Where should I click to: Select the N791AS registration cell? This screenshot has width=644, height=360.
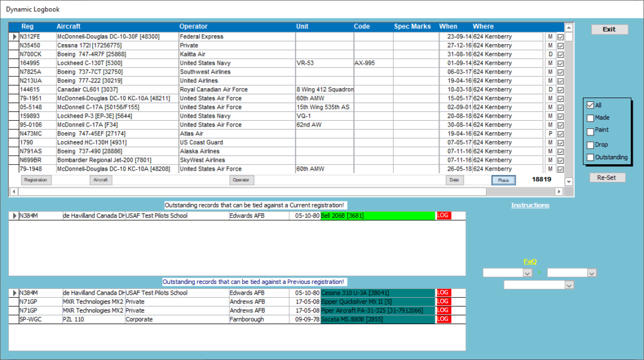38,151
